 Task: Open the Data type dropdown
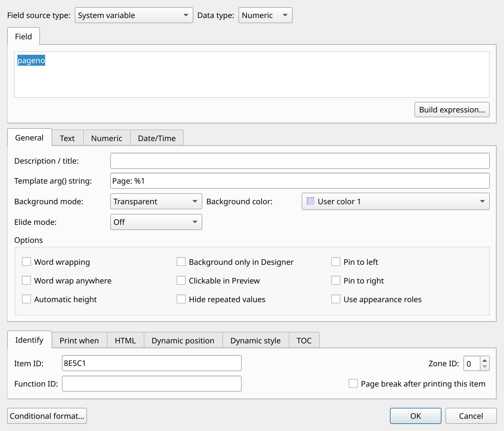pyautogui.click(x=265, y=15)
